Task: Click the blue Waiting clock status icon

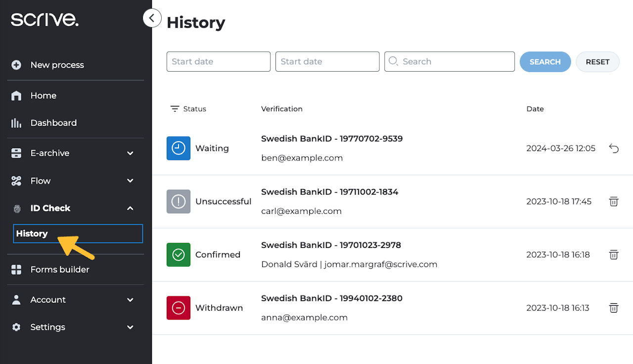Action: tap(179, 148)
